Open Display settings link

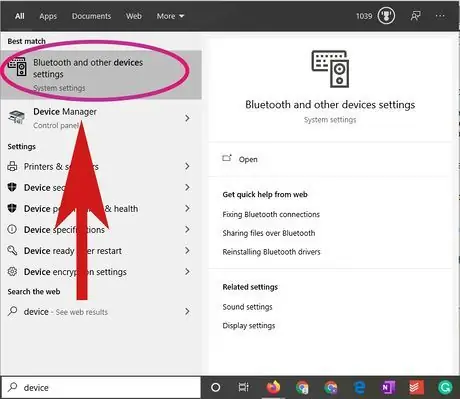(249, 325)
